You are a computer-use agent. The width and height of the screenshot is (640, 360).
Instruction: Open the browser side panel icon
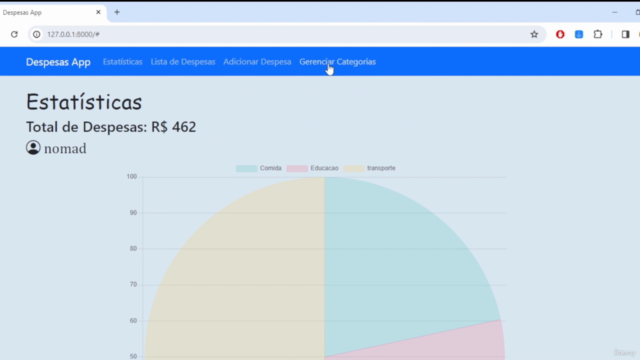tap(625, 34)
